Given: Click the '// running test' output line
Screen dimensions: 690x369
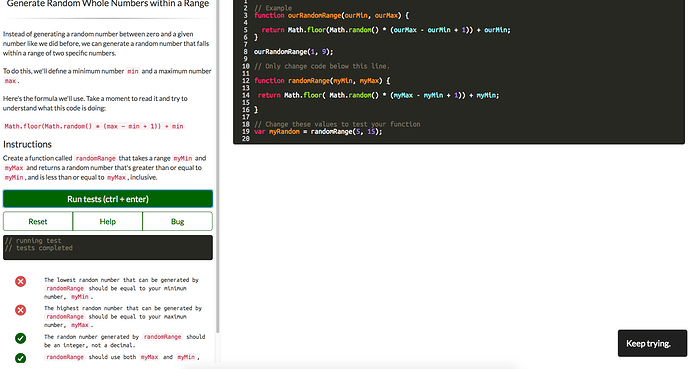Looking at the screenshot, I should (33, 241).
